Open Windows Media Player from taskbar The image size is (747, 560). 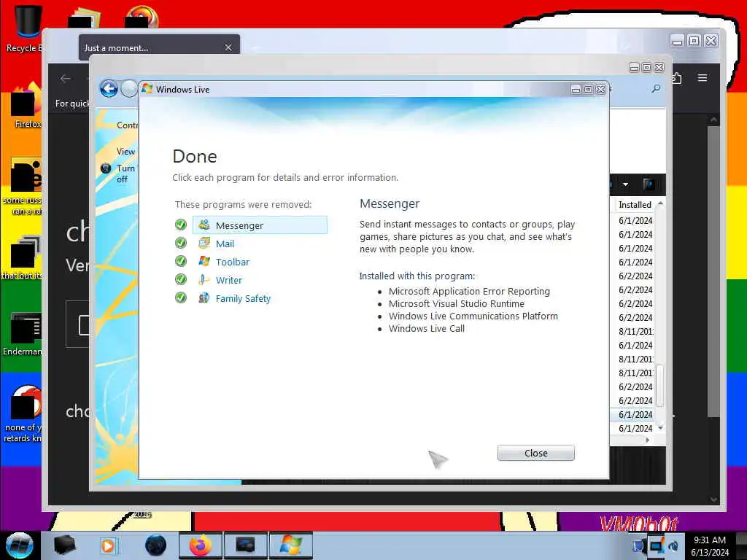tap(108, 545)
